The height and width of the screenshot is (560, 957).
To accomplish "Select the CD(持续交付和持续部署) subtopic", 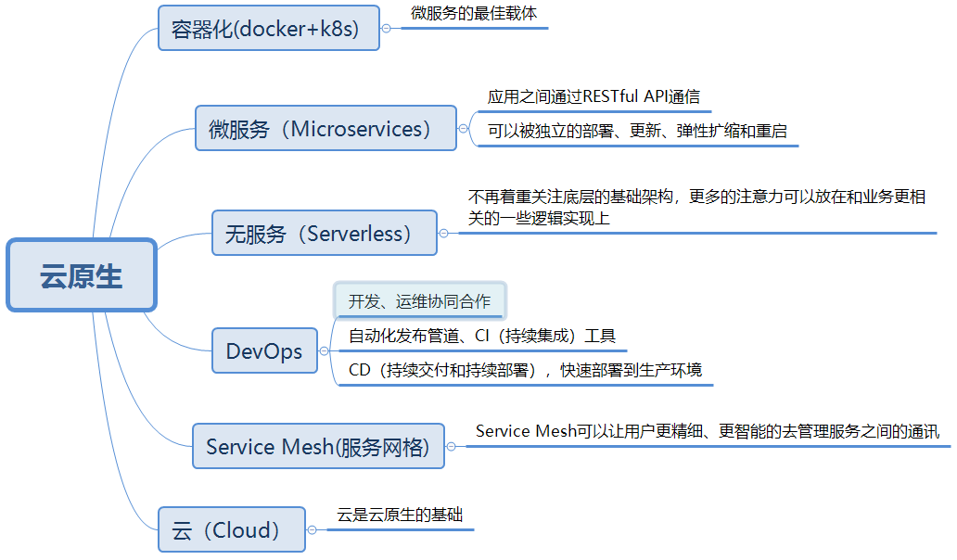I will point(525,370).
